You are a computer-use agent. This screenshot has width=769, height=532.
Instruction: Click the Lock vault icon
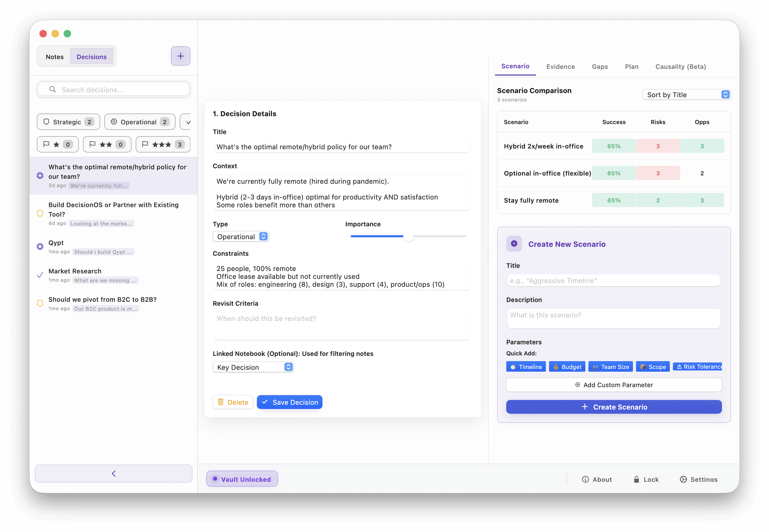(636, 479)
